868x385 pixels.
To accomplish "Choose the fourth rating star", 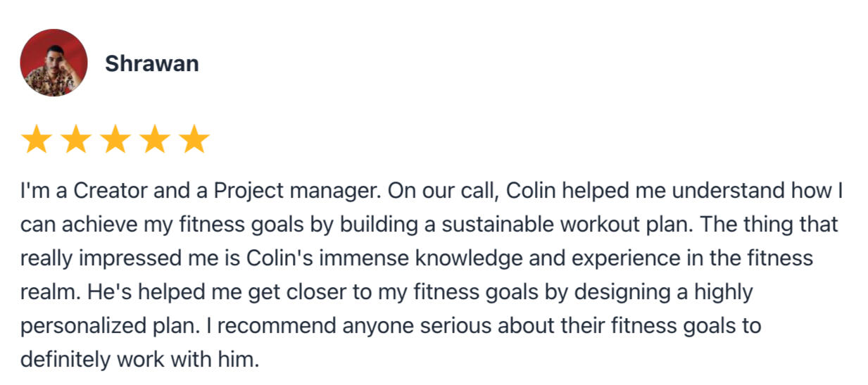I will [x=155, y=139].
